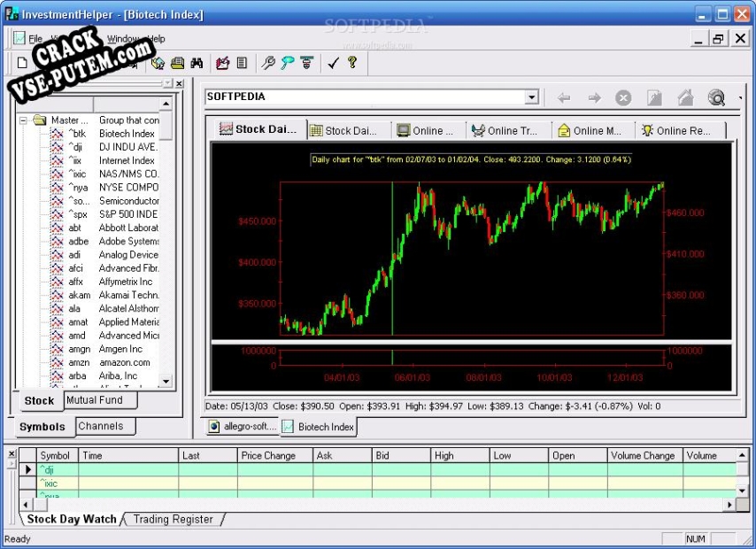Screen dimensions: 756x549
Task: Select ^dji DJ INDU AVE symbol
Action: click(x=104, y=147)
